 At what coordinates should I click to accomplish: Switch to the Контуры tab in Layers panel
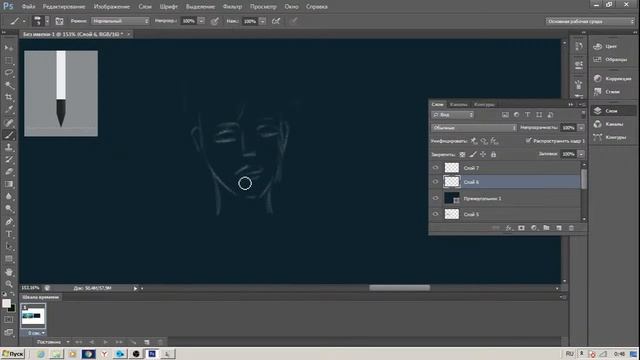(484, 104)
